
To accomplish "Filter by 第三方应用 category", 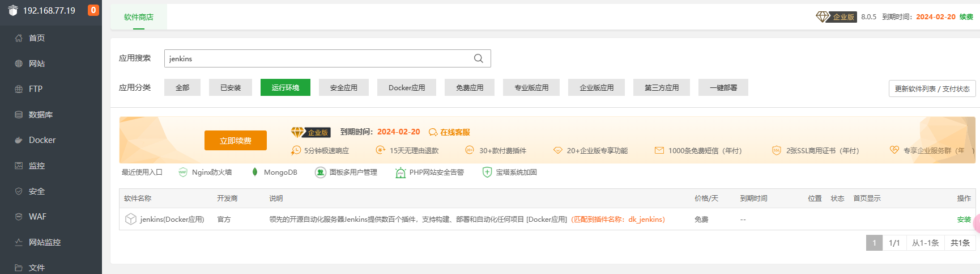I will pyautogui.click(x=662, y=87).
